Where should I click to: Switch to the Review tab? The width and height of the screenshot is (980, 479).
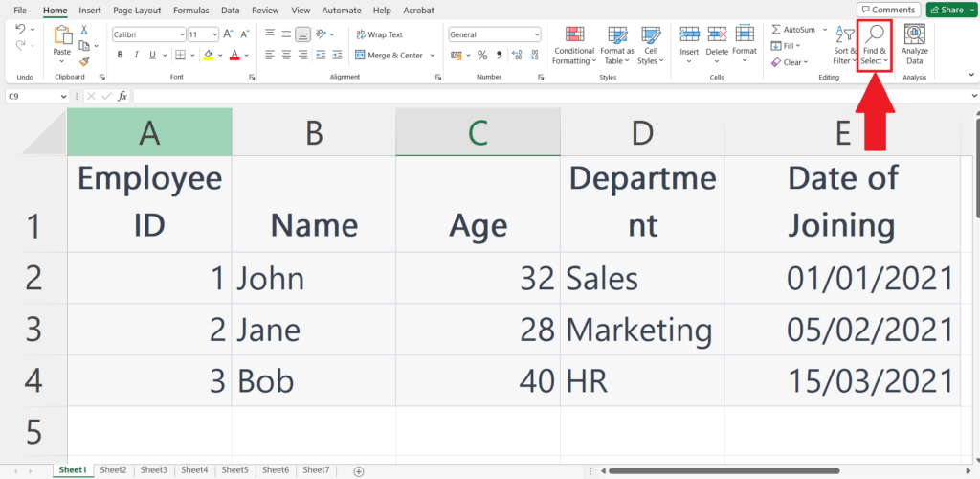coord(265,10)
